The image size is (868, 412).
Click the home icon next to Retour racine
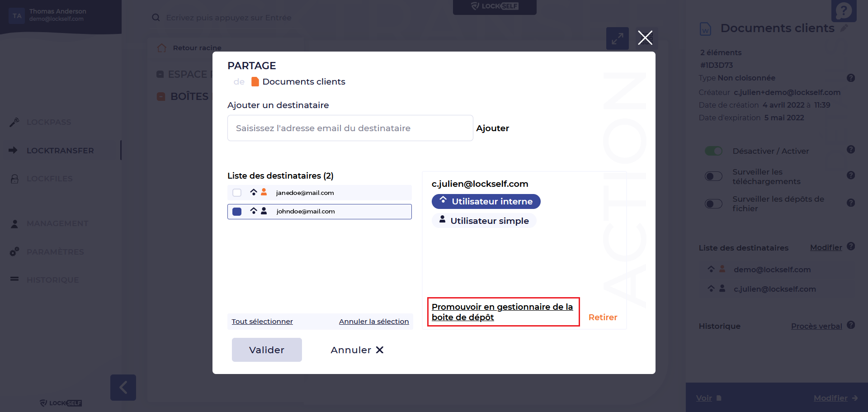pos(162,48)
